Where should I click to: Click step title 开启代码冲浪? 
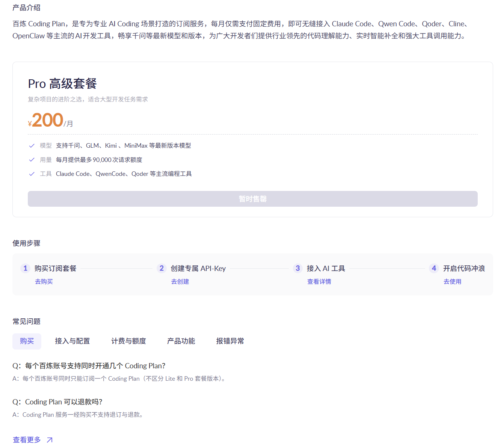pos(464,268)
